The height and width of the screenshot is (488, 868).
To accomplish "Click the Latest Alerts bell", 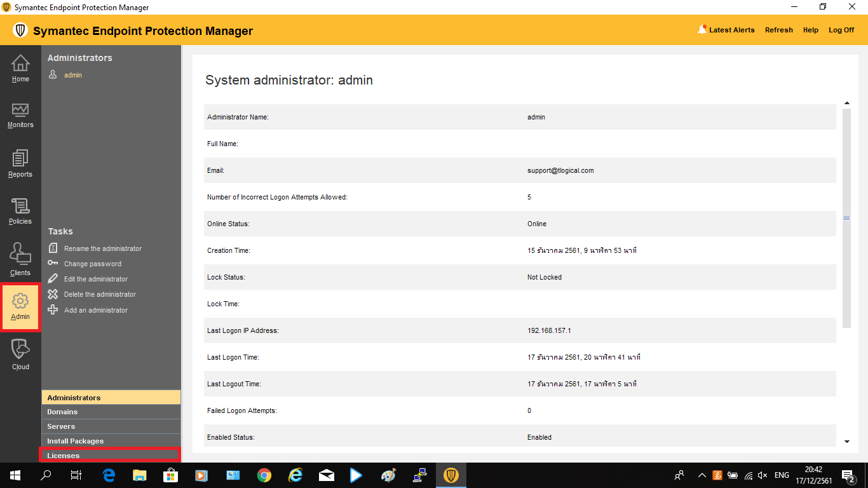I will click(x=702, y=30).
